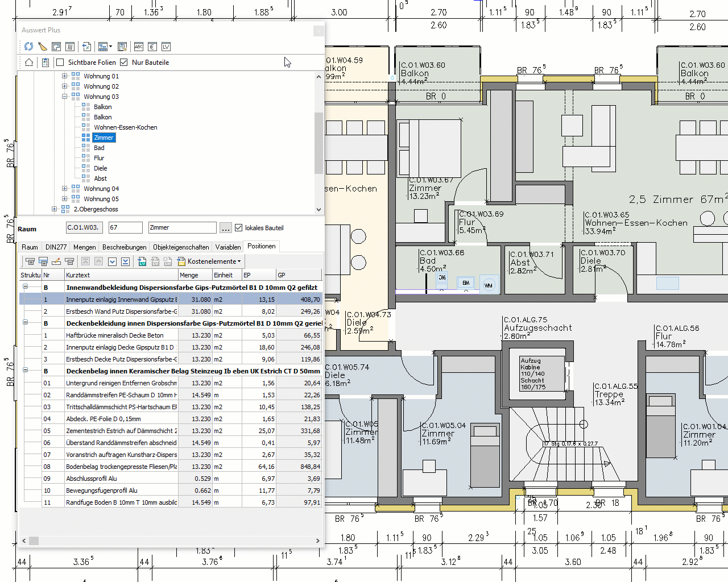Click the first greyed LV document icon
The height and width of the screenshot is (582, 728).
pos(155,261)
